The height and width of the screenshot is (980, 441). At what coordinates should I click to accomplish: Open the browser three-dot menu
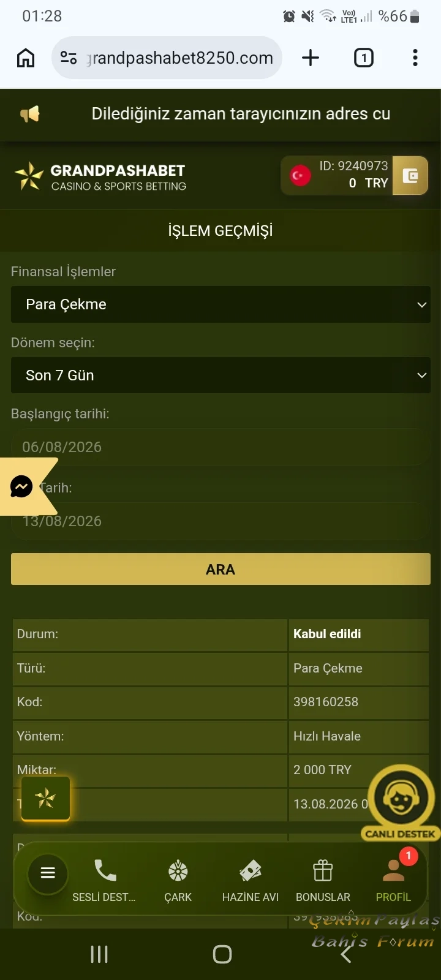(415, 58)
